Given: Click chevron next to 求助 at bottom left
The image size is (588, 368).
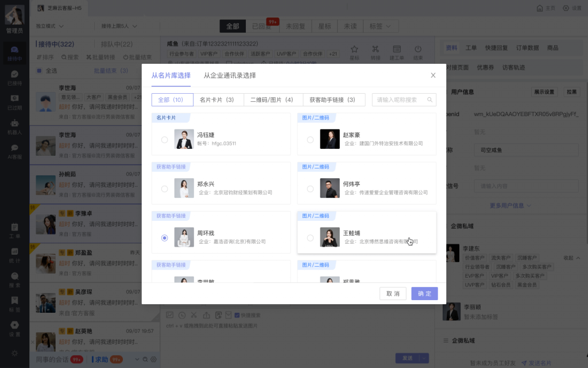Looking at the screenshot, I should pos(137,359).
